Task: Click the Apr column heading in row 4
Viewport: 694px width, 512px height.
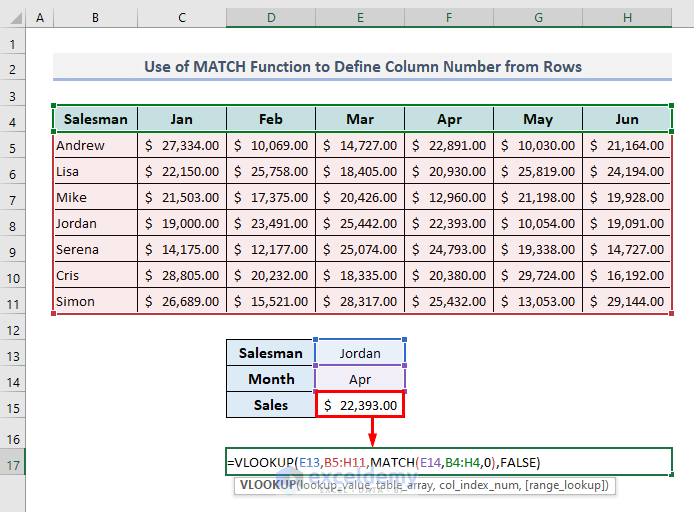Action: [x=449, y=119]
